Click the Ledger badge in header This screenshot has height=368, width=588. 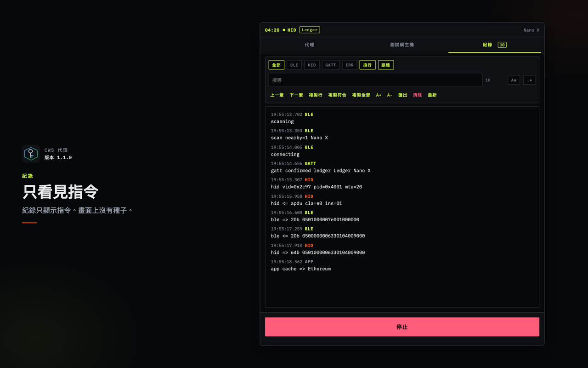click(x=310, y=30)
